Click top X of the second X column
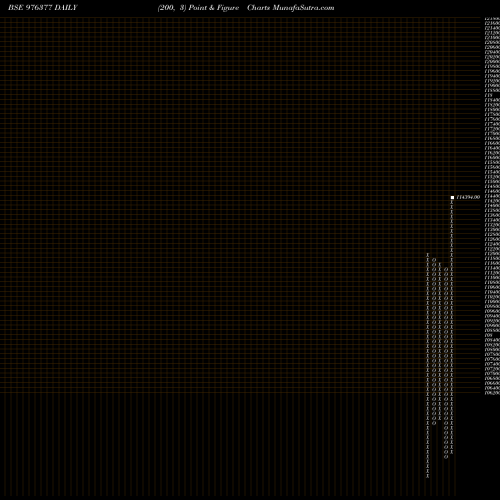Image resolution: width=500 pixels, height=500 pixels. tap(440, 264)
